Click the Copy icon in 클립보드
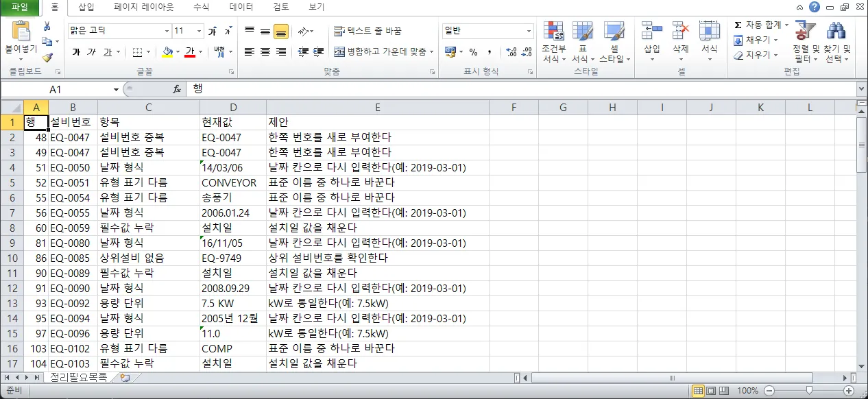 click(x=46, y=42)
